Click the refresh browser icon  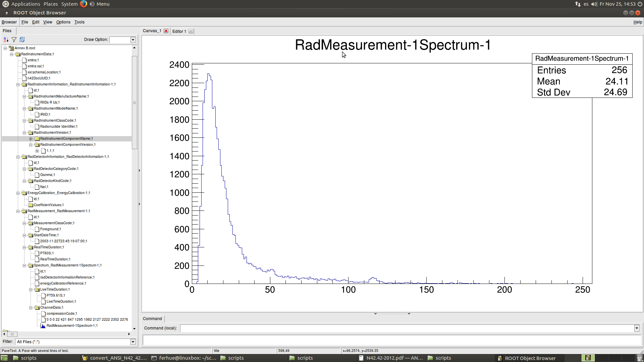coord(22,40)
